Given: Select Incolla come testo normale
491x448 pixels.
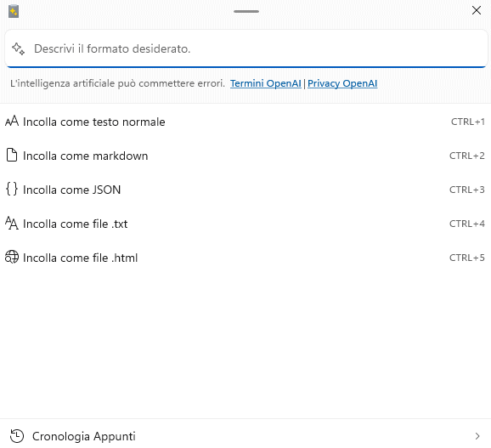Looking at the screenshot, I should 245,122.
